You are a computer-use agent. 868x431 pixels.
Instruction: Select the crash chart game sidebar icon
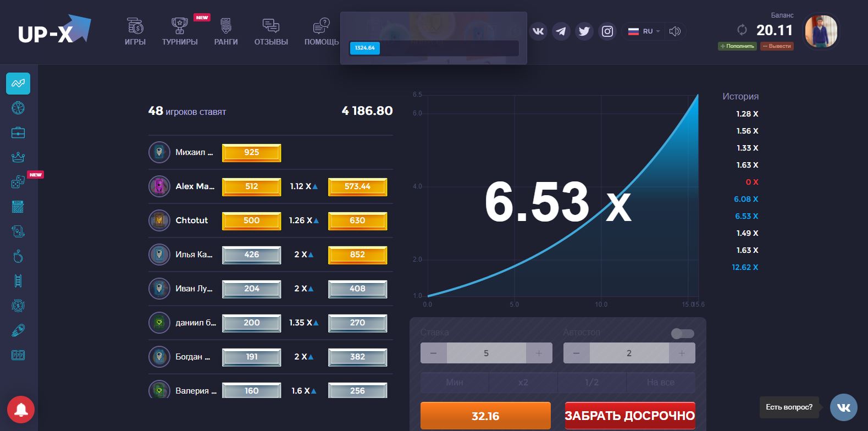click(x=18, y=84)
